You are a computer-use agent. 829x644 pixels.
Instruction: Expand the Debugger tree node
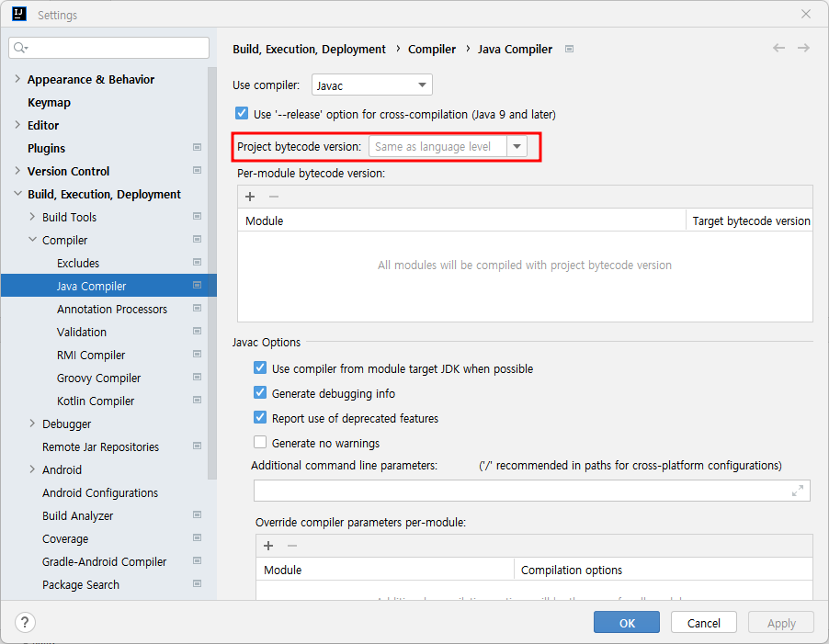32,424
